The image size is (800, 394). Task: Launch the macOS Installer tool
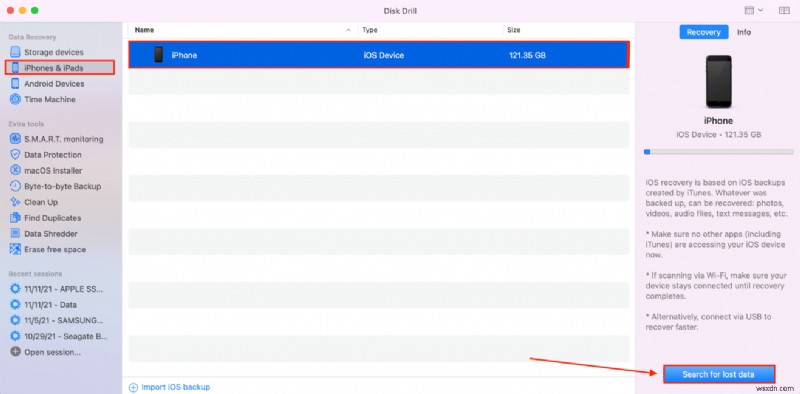(x=46, y=170)
